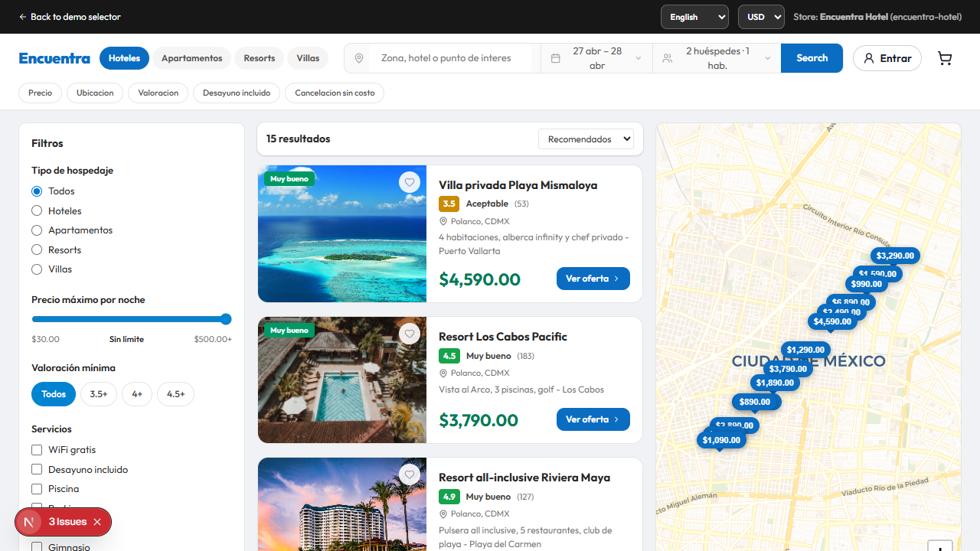Enable the WiFi gratis checkbox
Viewport: 980px width, 551px height.
[37, 450]
